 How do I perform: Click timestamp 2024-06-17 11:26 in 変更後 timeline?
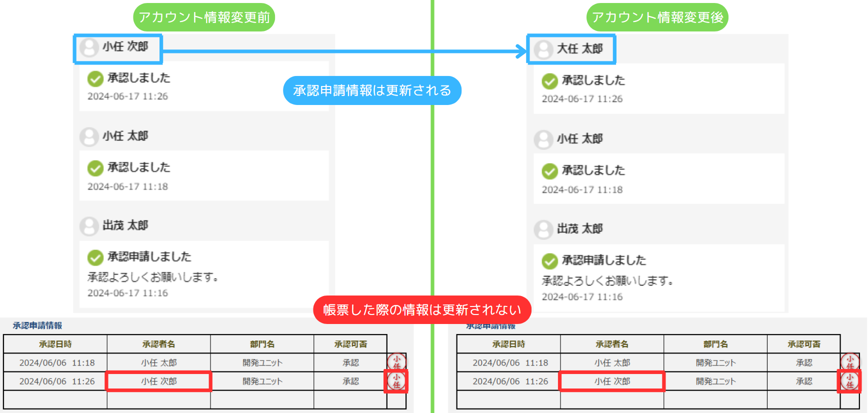point(582,99)
